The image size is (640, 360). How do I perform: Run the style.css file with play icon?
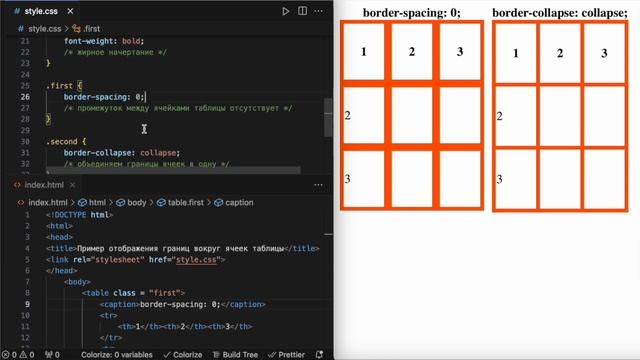[x=286, y=11]
